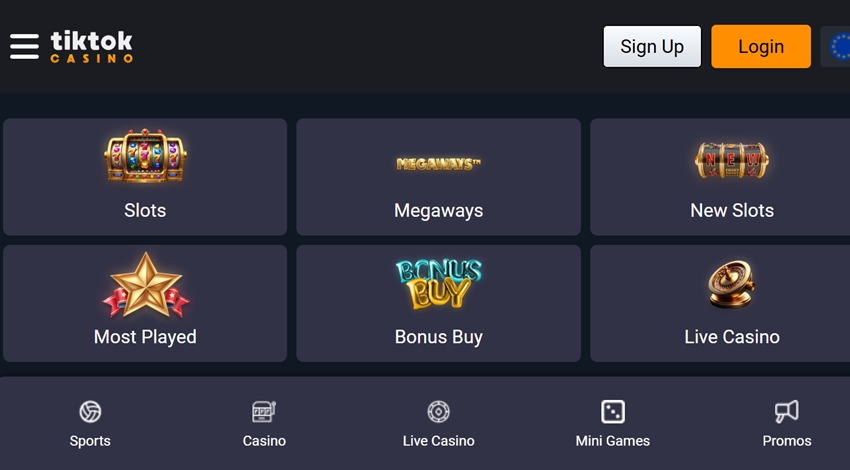Switch to the Casino bottom tab

coord(264,424)
